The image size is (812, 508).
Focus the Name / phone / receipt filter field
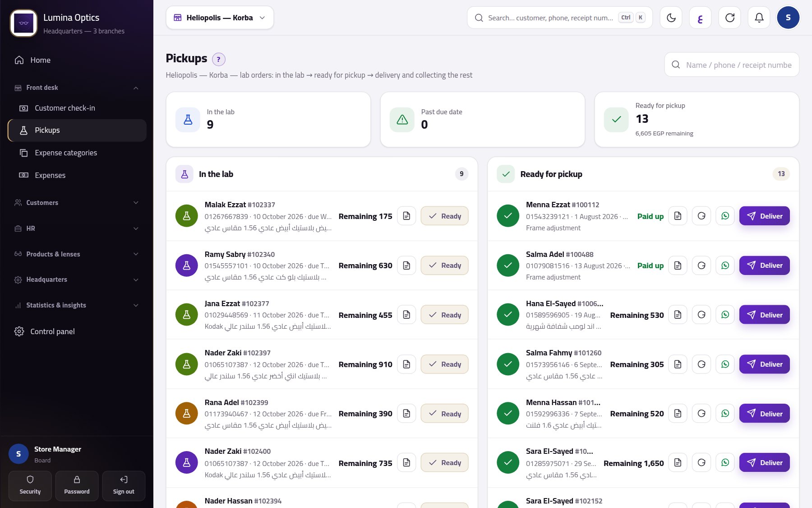[732, 65]
